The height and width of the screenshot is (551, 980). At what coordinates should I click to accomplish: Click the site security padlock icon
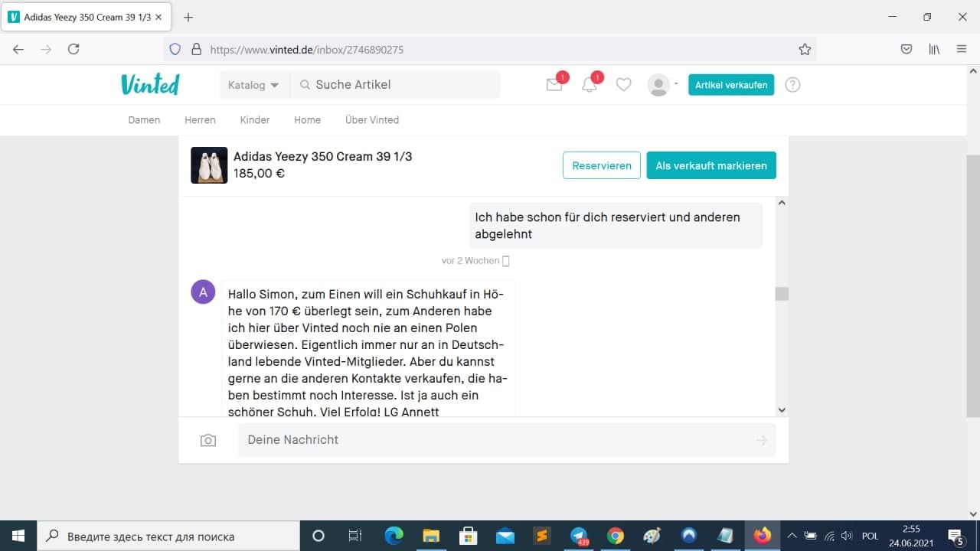point(196,49)
